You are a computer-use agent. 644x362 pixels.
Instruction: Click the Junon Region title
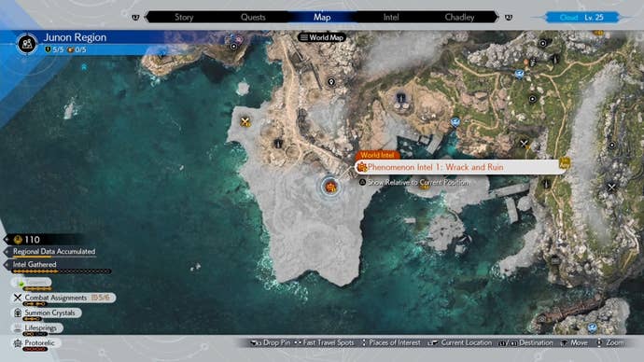click(75, 37)
